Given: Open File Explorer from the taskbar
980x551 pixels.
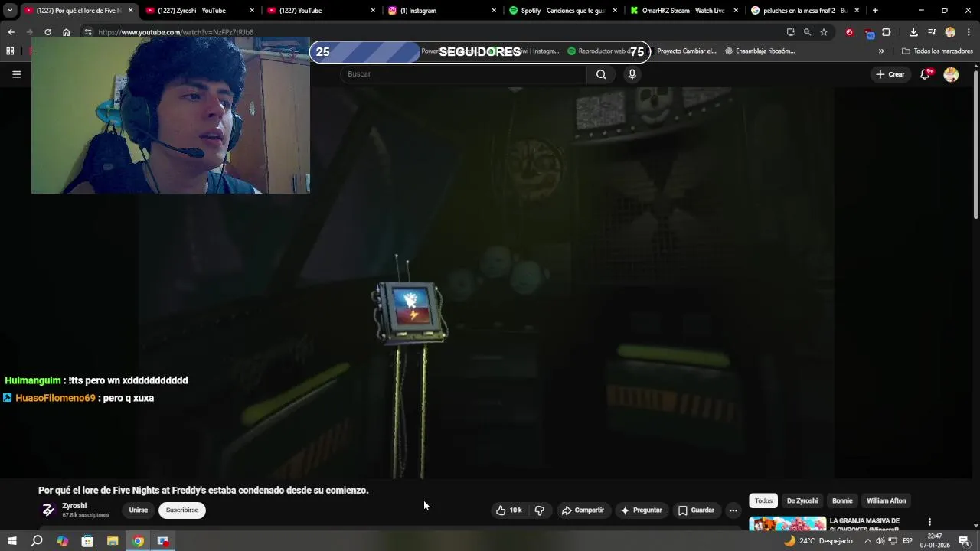Looking at the screenshot, I should pyautogui.click(x=113, y=541).
